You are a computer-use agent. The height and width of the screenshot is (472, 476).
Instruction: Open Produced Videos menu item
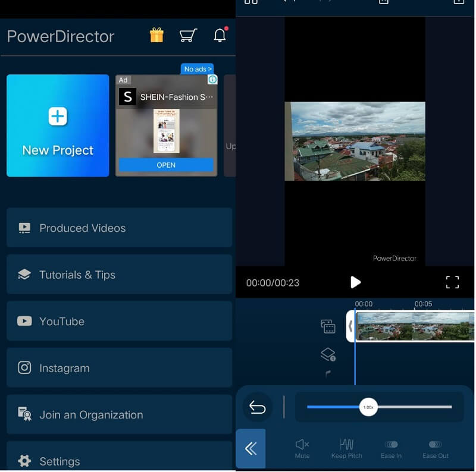pyautogui.click(x=119, y=228)
